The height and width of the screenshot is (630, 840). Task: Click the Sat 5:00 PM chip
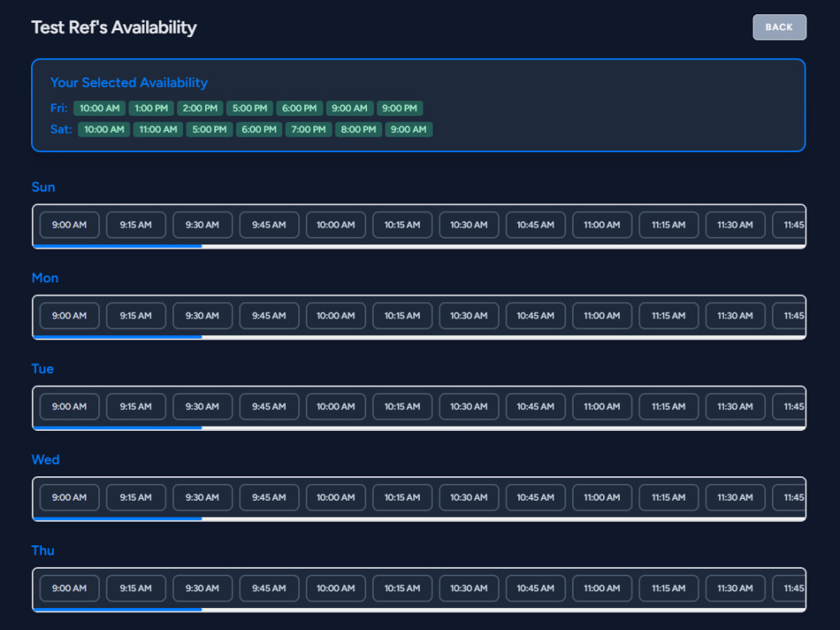coord(209,129)
